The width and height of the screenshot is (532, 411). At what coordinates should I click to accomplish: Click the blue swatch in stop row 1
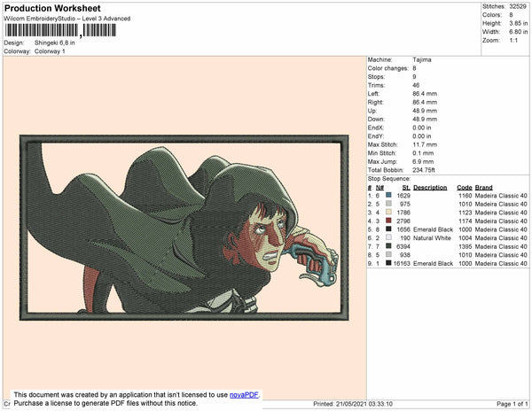click(x=388, y=195)
